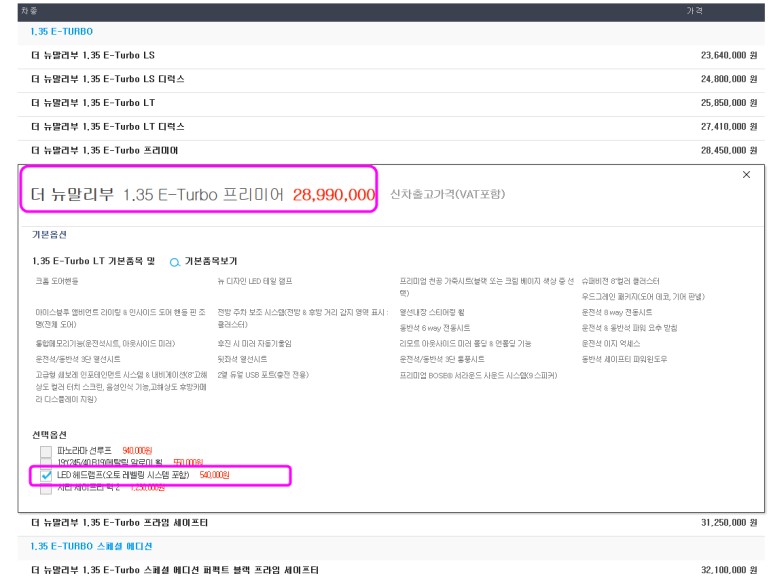This screenshot has height=580, width=773.
Task: Expand the 스페셜 에디션 퍼펙트 블랙 row
Action: tap(391, 570)
